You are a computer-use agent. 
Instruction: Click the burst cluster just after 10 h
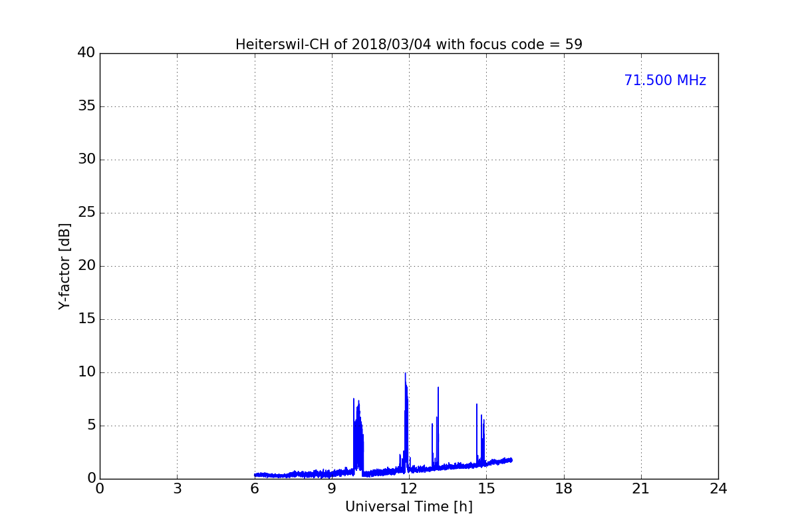[x=358, y=438]
